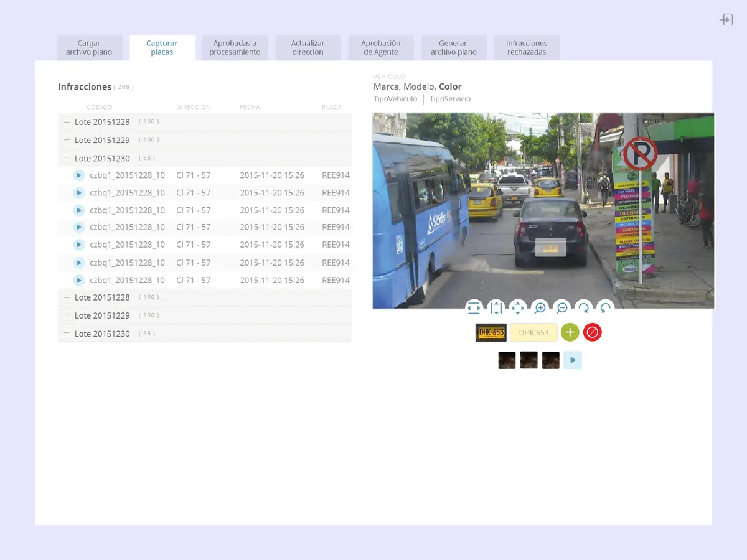Go to the Actualizar direccion tab
The width and height of the screenshot is (747, 560).
click(x=308, y=48)
